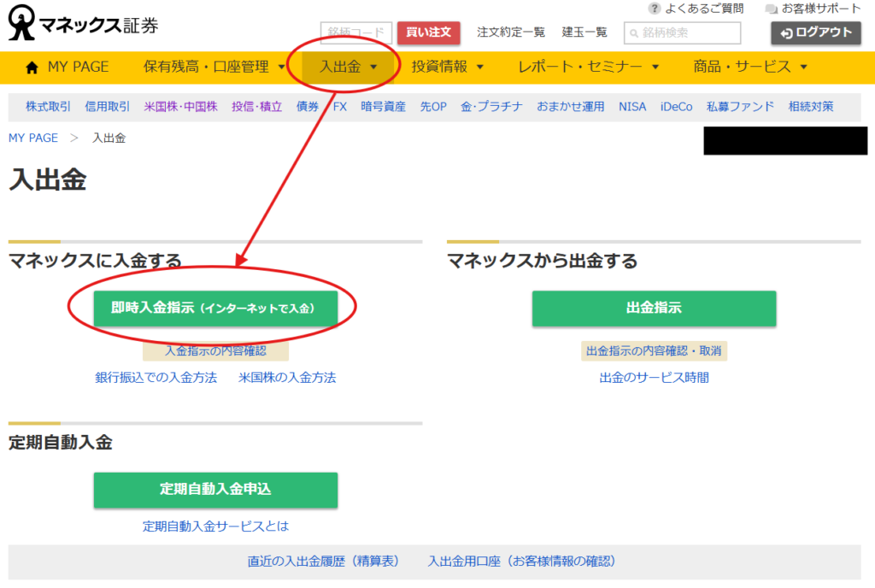
Task: Click the question mark FAQ icon
Action: (x=655, y=9)
